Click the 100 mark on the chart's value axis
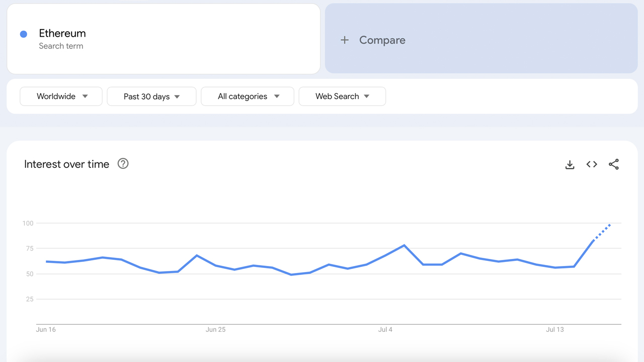The height and width of the screenshot is (362, 644). pos(28,223)
